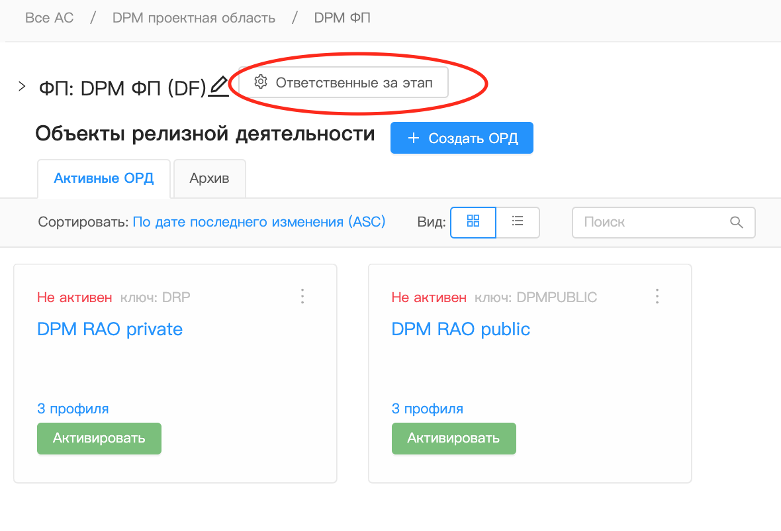781x531 pixels.
Task: Expand the ФП: DPM ФП chevron
Action: (22, 87)
